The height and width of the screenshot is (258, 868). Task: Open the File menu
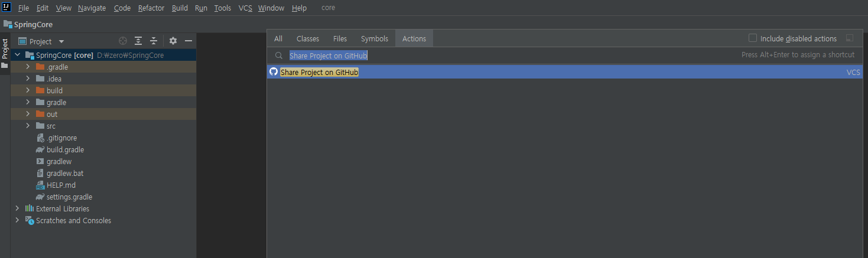[x=24, y=8]
